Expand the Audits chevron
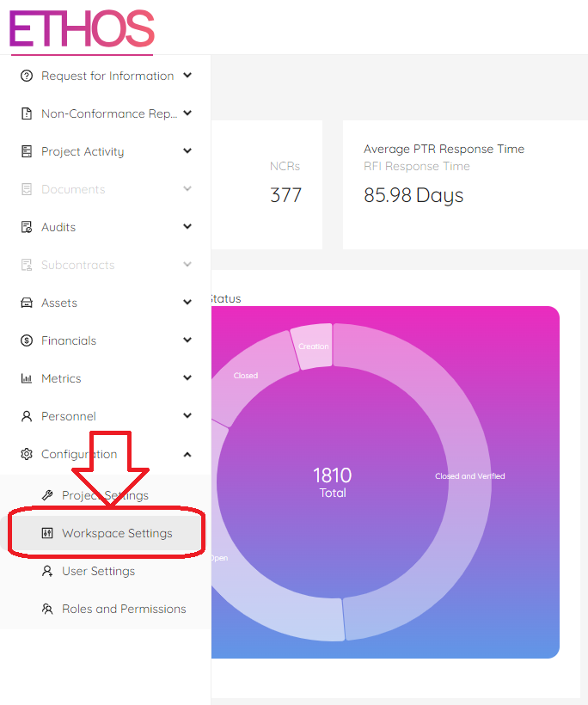Viewport: 588px width, 705px height. click(187, 226)
